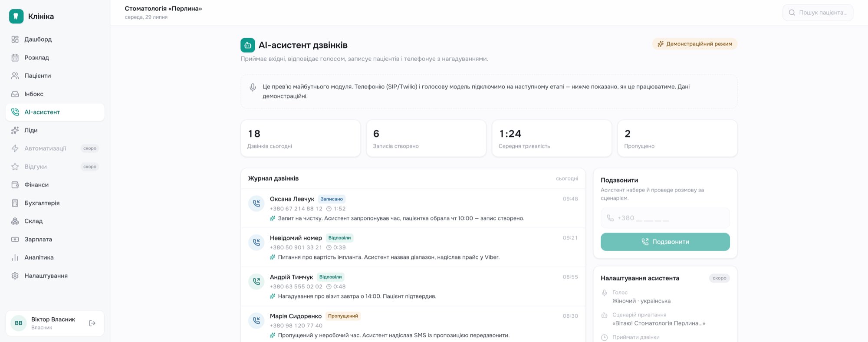
Task: Open the Дашборд sidebar icon
Action: [15, 39]
